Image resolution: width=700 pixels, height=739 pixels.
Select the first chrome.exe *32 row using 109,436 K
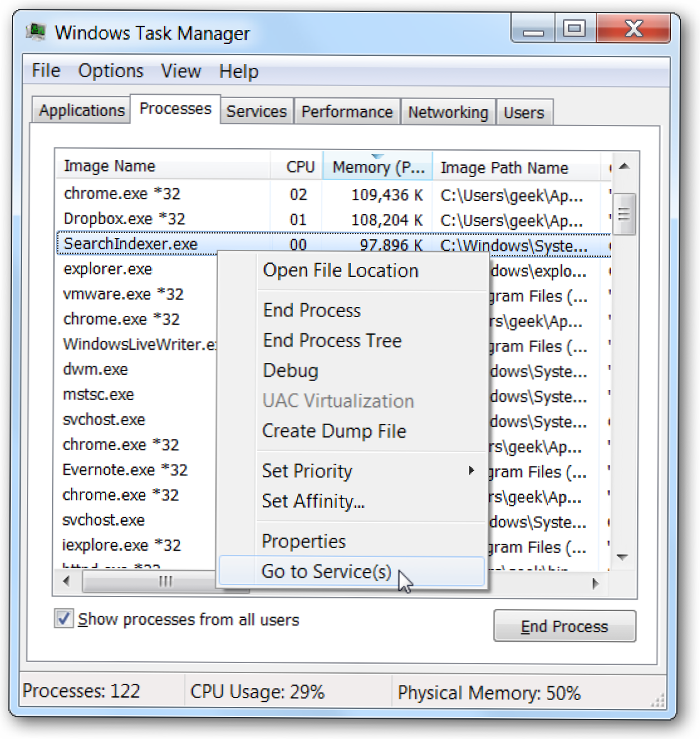333,194
